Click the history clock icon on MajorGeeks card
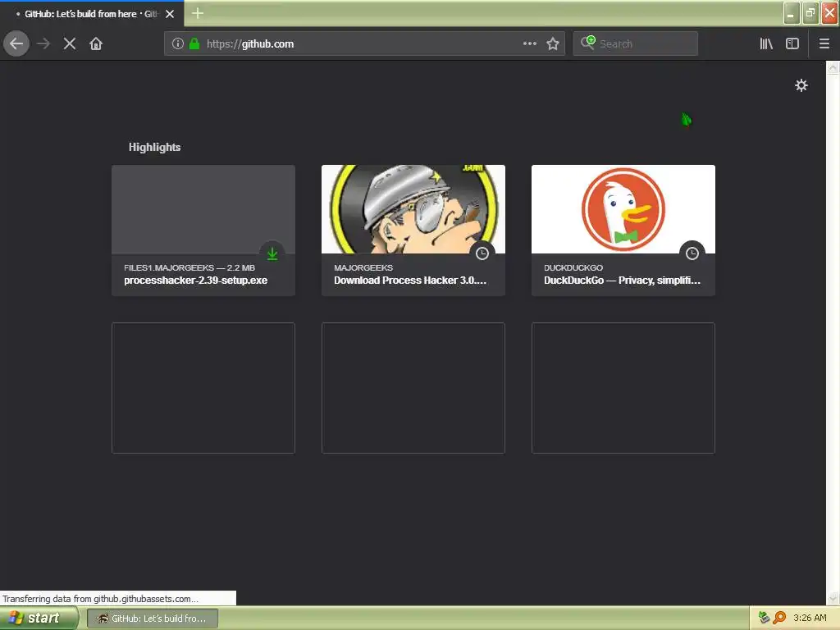 482,253
